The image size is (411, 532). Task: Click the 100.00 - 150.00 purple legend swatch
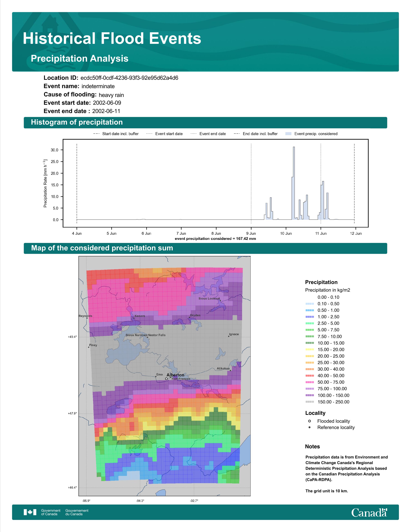tap(309, 395)
